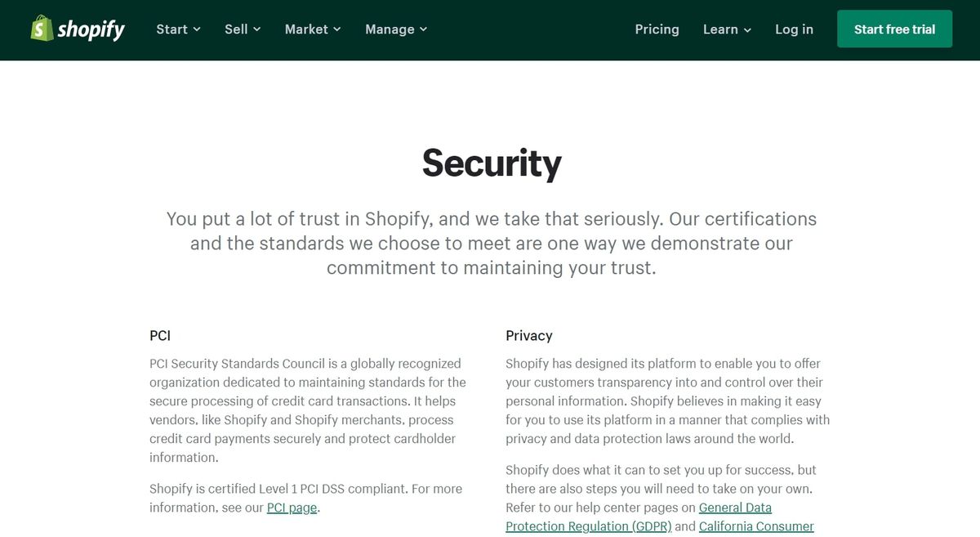Open the Start navigation menu
Image resolution: width=980 pixels, height=537 pixels.
click(171, 29)
